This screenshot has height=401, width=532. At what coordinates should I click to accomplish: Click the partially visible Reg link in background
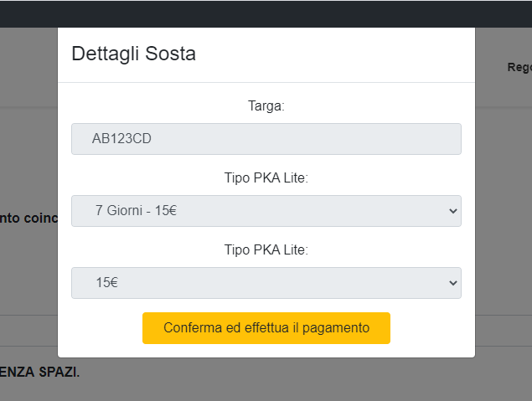[x=519, y=67]
